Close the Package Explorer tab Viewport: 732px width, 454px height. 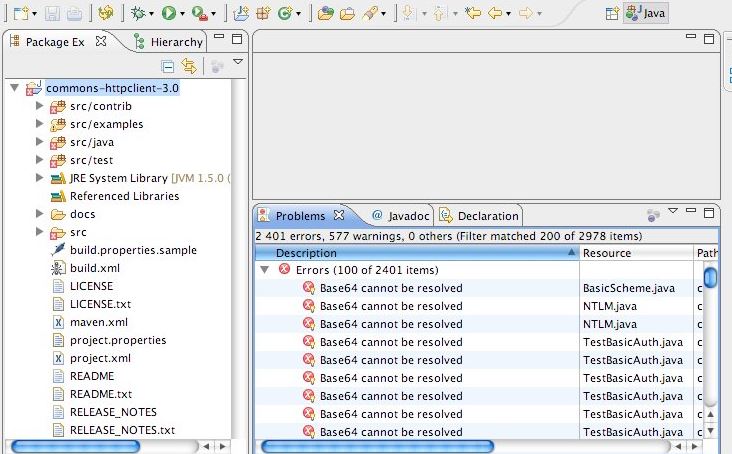(100, 41)
